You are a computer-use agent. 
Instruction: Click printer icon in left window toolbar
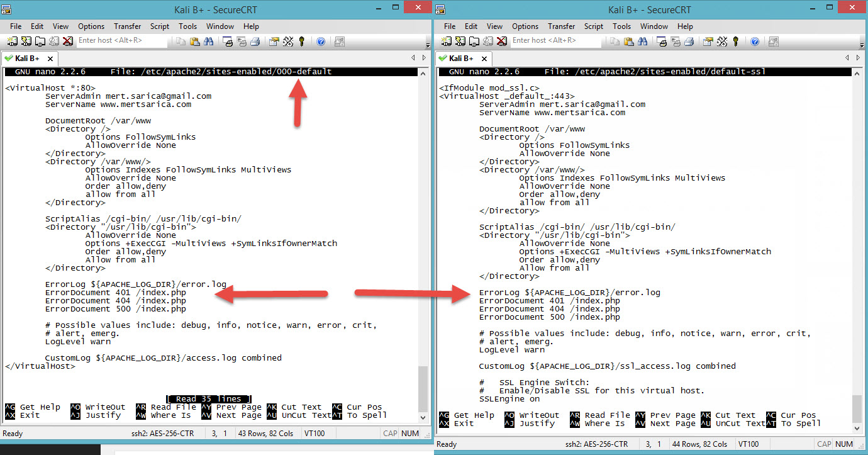[x=255, y=42]
